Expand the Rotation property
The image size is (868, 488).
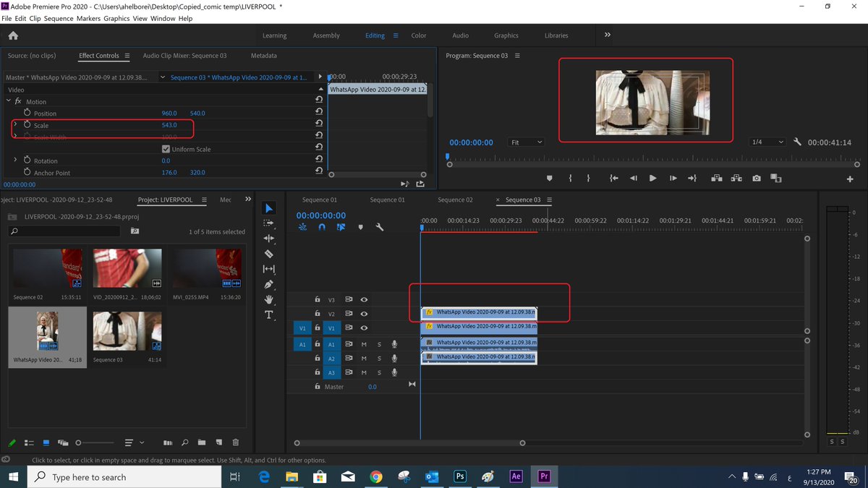[15, 160]
